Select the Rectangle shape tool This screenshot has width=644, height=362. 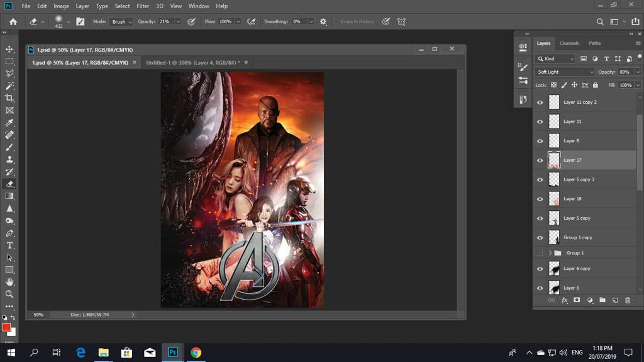tap(9, 270)
